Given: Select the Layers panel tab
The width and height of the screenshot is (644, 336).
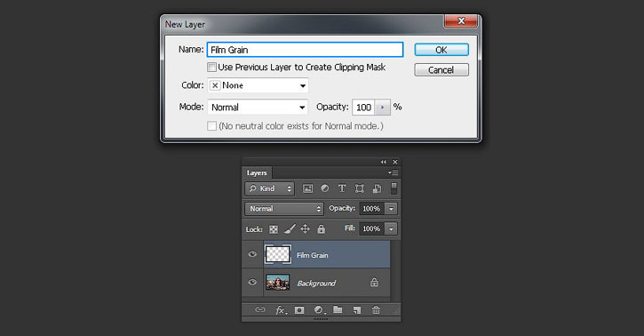Looking at the screenshot, I should coord(257,173).
